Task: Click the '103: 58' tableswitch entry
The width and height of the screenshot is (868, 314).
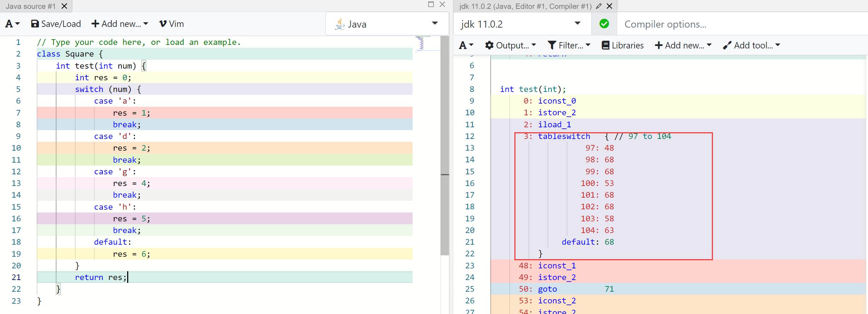Action: 597,219
